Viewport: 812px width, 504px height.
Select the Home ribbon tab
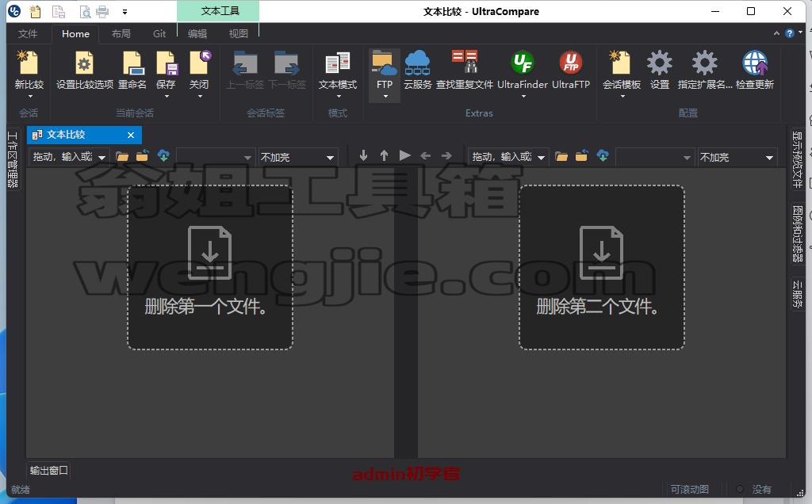pos(75,33)
